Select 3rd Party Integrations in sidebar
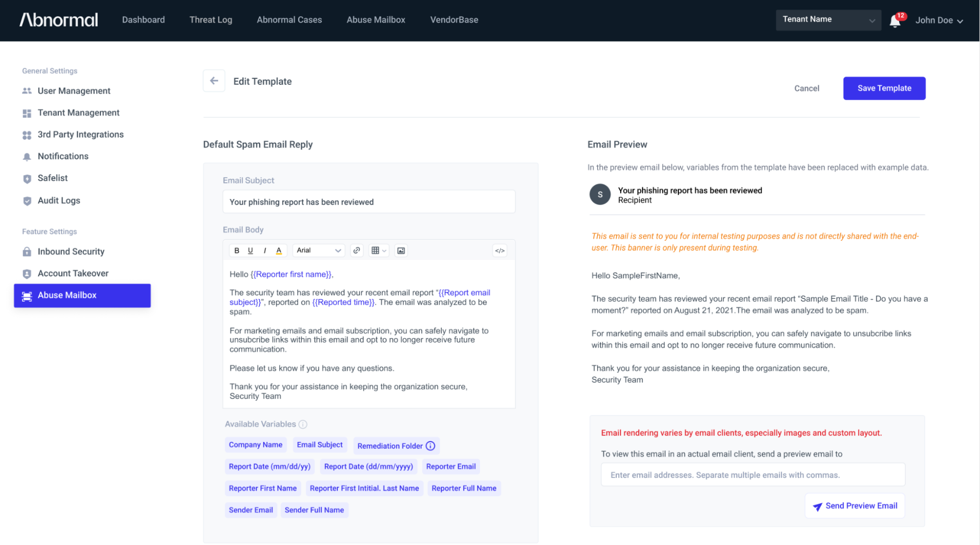The image size is (980, 545). (80, 135)
